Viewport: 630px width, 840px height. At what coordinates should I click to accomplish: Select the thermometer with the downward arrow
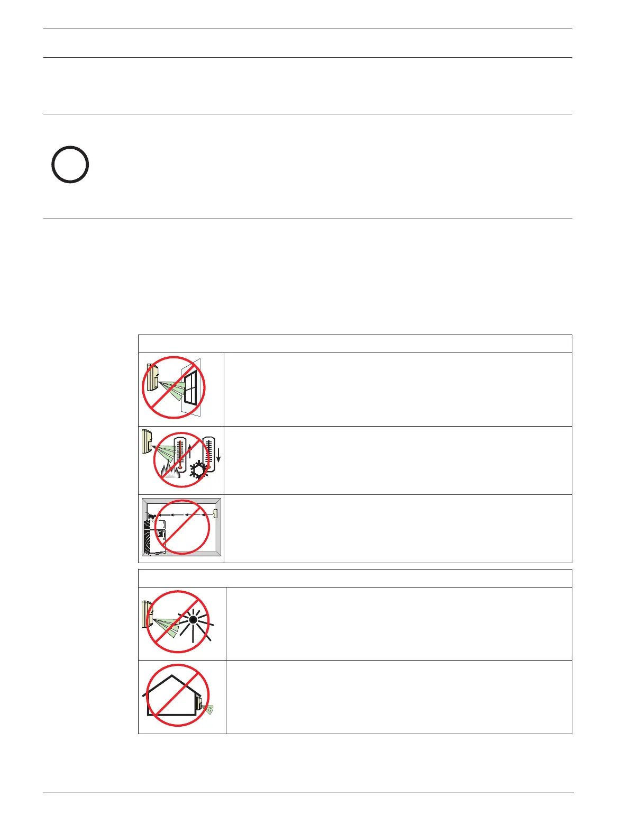(208, 454)
